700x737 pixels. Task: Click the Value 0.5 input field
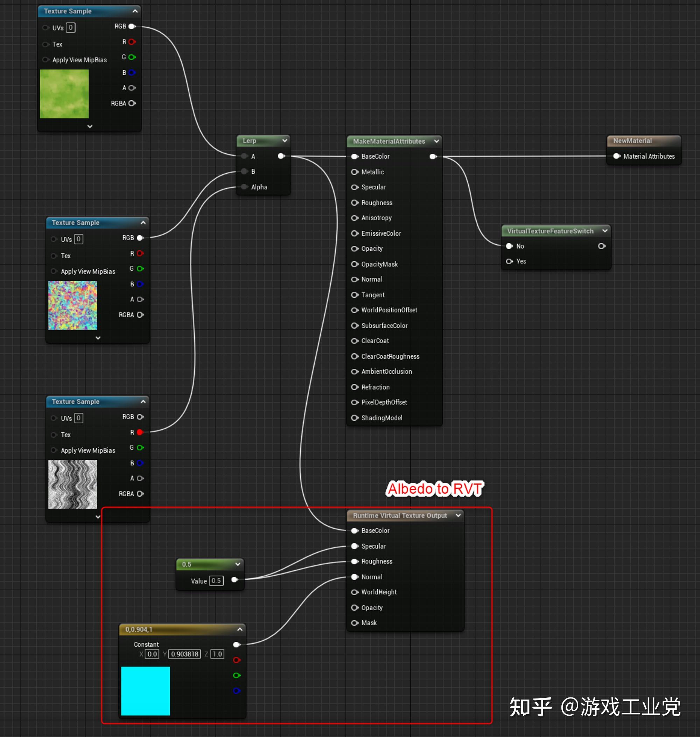tap(216, 580)
